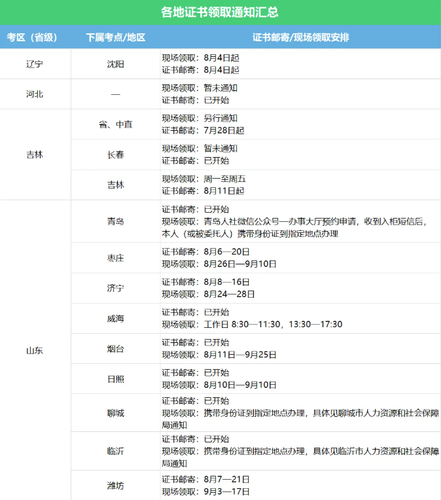Click the city cell 日照
This screenshot has height=500, width=441.
115,379
